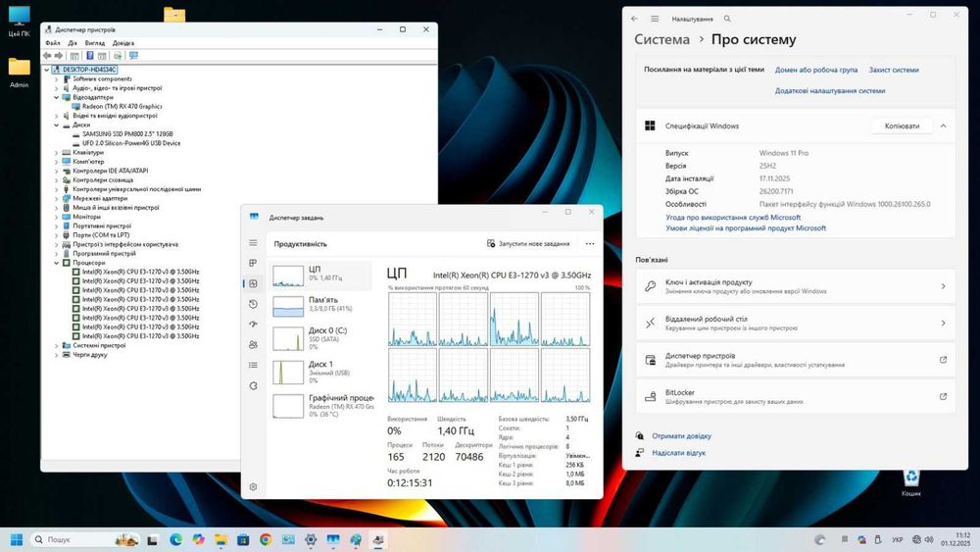Image resolution: width=980 pixels, height=552 pixels.
Task: Open more options ellipsis in Task Manager
Action: point(590,244)
